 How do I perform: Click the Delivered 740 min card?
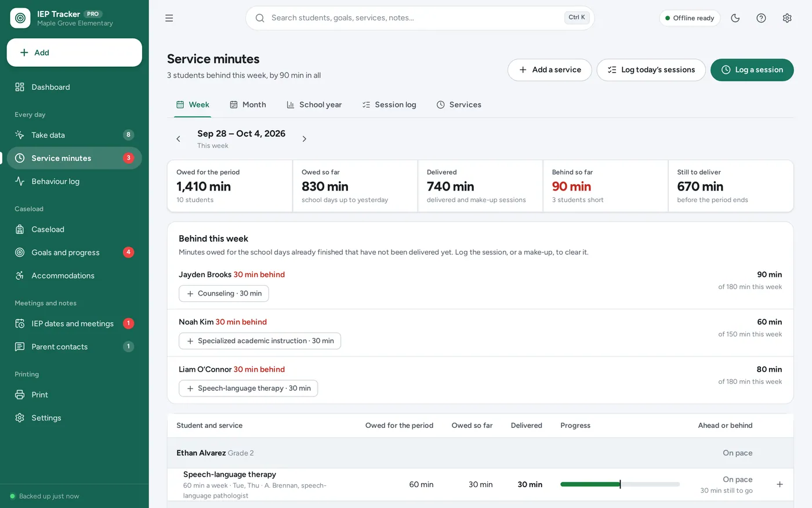pos(480,186)
